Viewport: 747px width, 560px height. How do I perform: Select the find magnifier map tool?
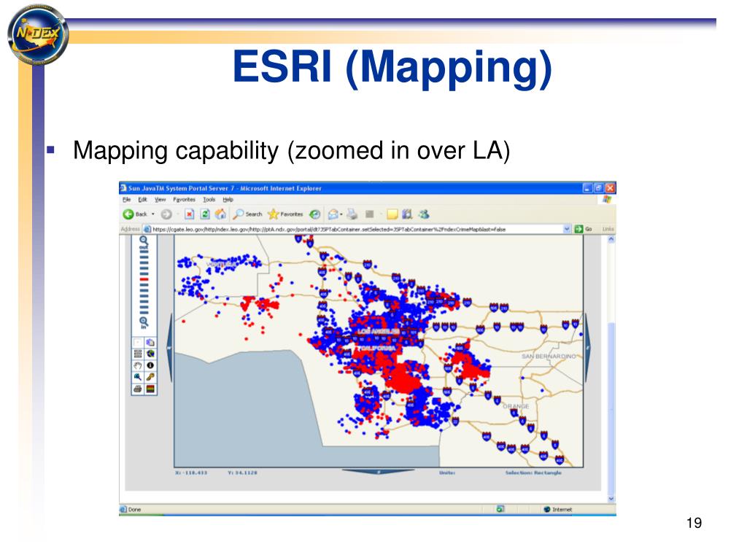point(138,377)
